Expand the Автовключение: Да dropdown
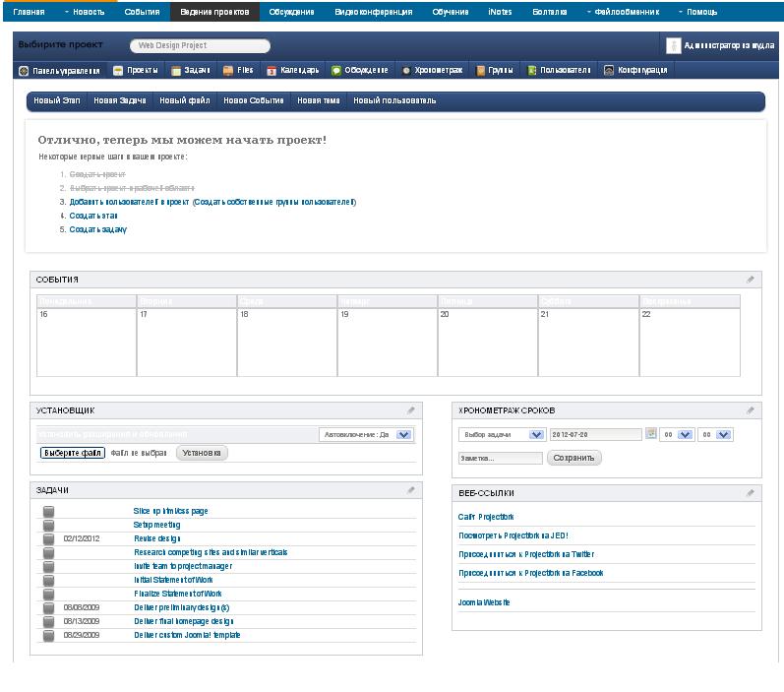Image resolution: width=784 pixels, height=692 pixels. click(x=366, y=435)
